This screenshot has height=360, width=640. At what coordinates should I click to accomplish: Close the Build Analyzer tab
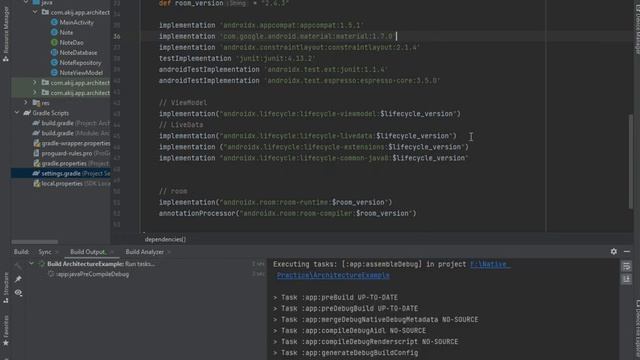pos(169,252)
